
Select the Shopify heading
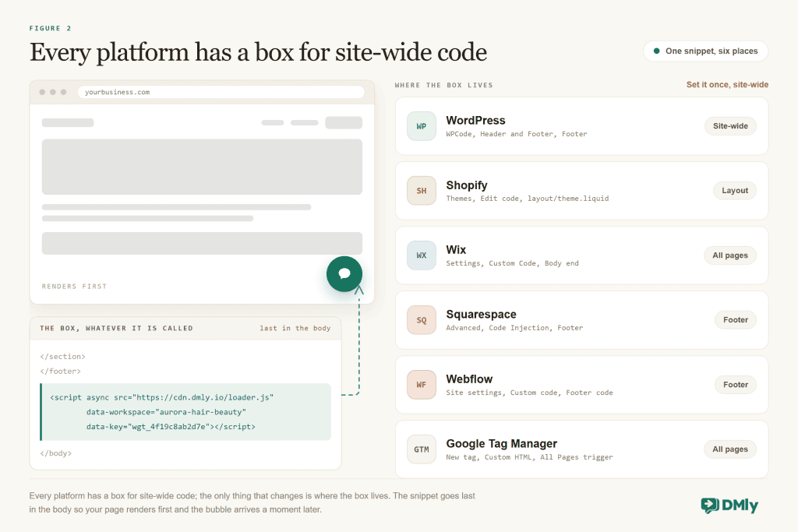click(467, 185)
